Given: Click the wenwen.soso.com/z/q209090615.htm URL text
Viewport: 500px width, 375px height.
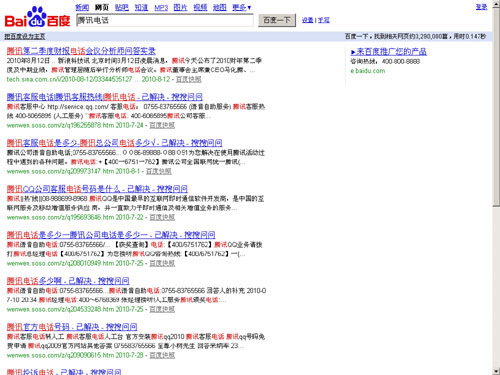Looking at the screenshot, I should click(60, 355).
